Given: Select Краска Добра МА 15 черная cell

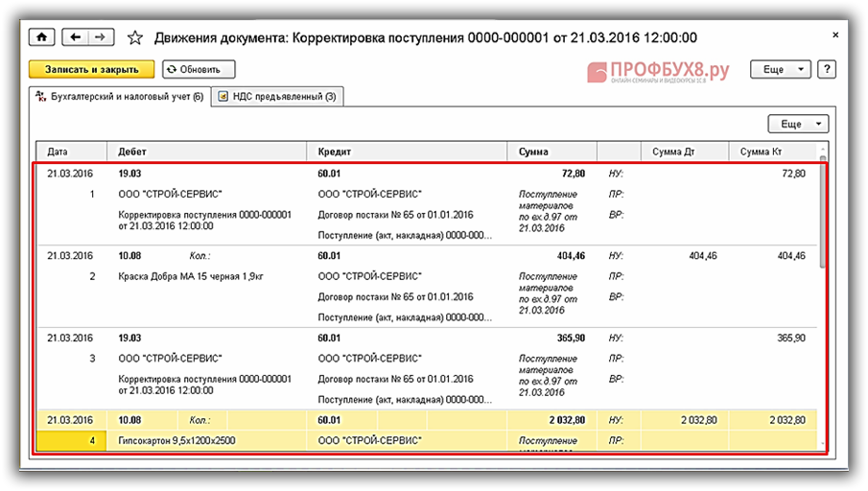Looking at the screenshot, I should [191, 276].
